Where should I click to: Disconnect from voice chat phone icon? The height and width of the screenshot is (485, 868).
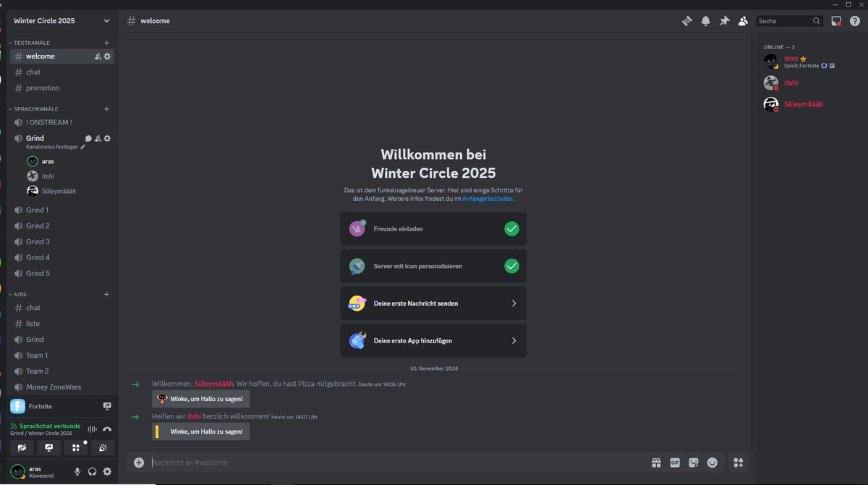107,429
